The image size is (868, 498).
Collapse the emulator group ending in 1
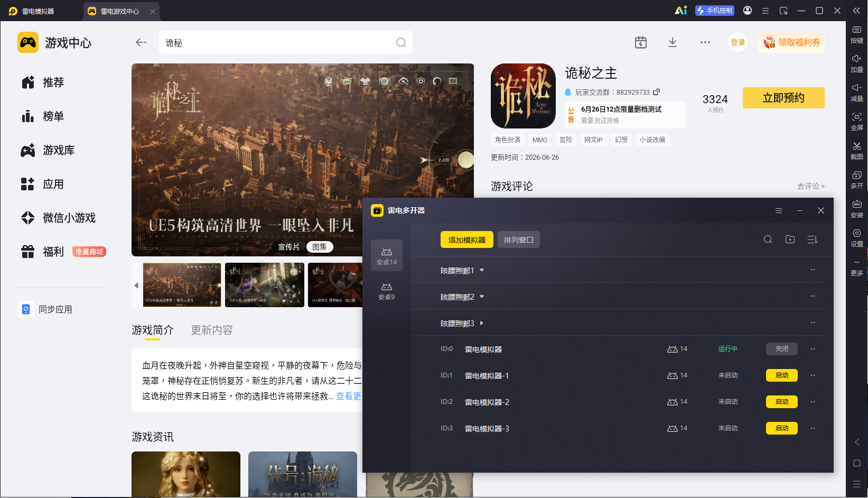point(482,270)
